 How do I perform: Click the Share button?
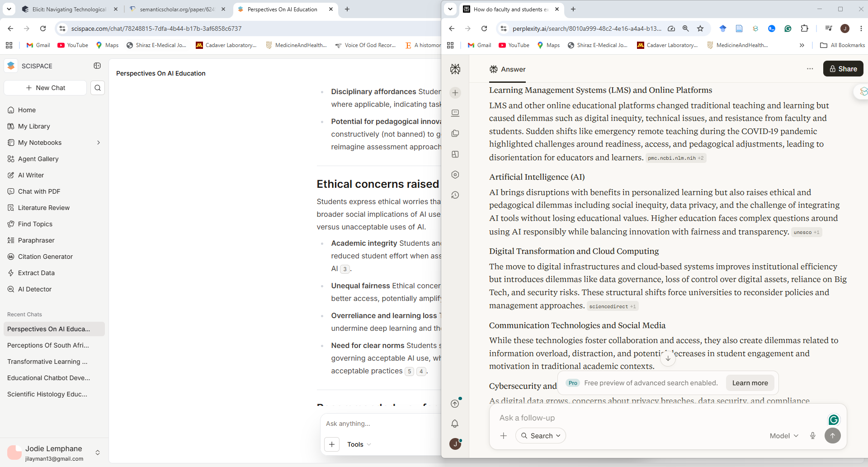(x=843, y=69)
